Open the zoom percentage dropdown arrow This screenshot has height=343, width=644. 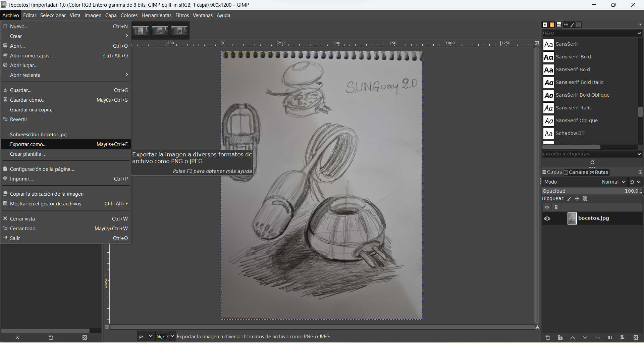[x=172, y=336]
